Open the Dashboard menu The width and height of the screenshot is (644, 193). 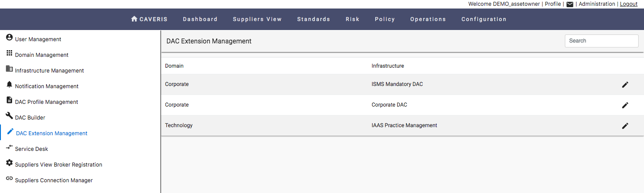pyautogui.click(x=200, y=19)
